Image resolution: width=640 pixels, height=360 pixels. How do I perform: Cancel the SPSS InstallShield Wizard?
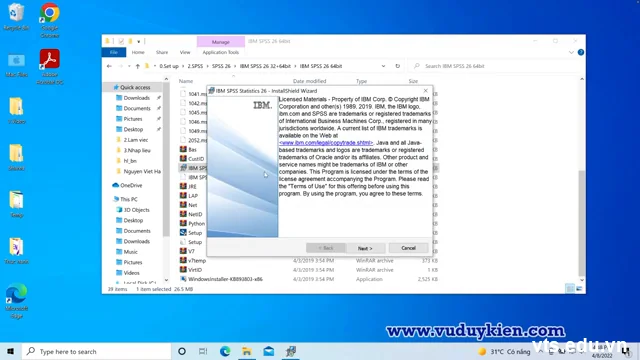[408, 248]
